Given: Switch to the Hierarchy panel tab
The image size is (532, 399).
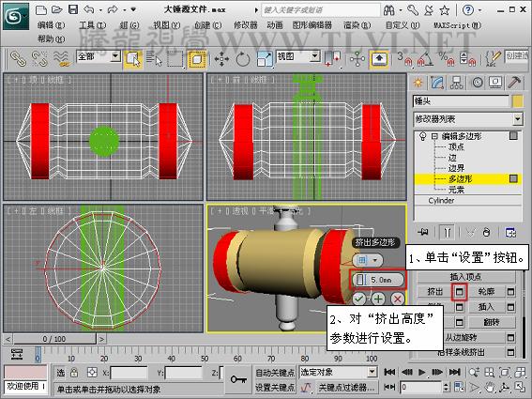Looking at the screenshot, I should pyautogui.click(x=457, y=83).
